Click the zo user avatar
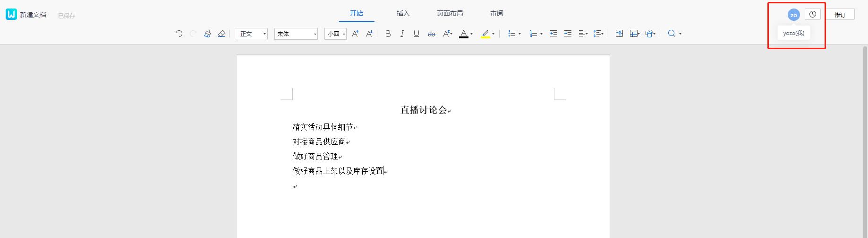The image size is (868, 238). (794, 15)
